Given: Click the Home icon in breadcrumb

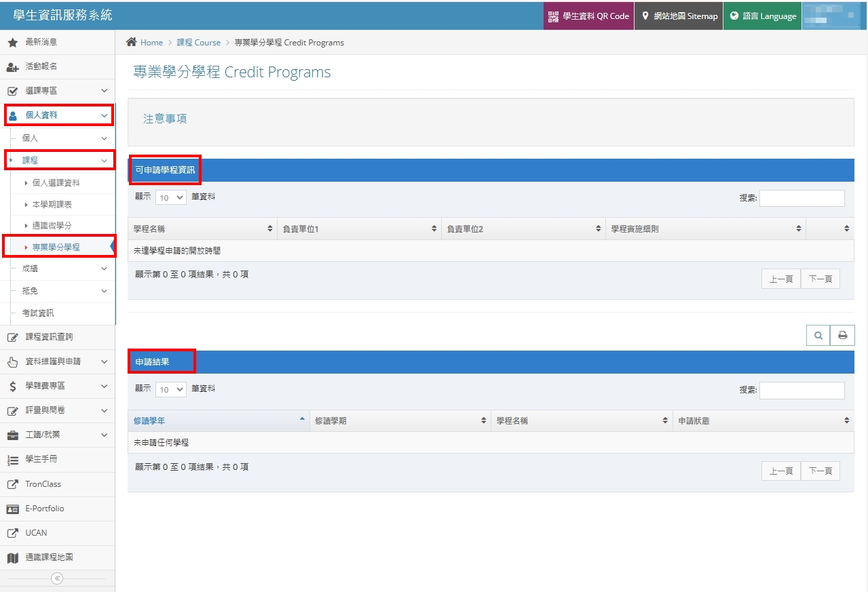Looking at the screenshot, I should pyautogui.click(x=132, y=42).
